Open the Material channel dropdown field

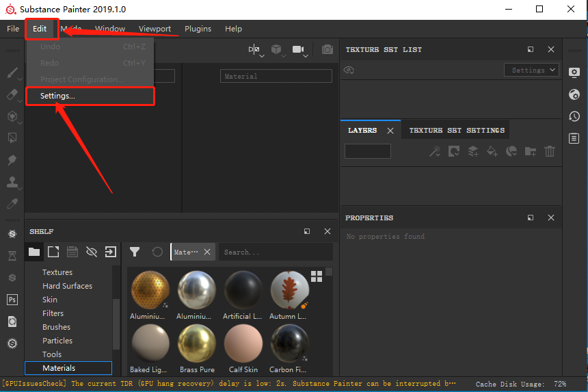pos(276,76)
